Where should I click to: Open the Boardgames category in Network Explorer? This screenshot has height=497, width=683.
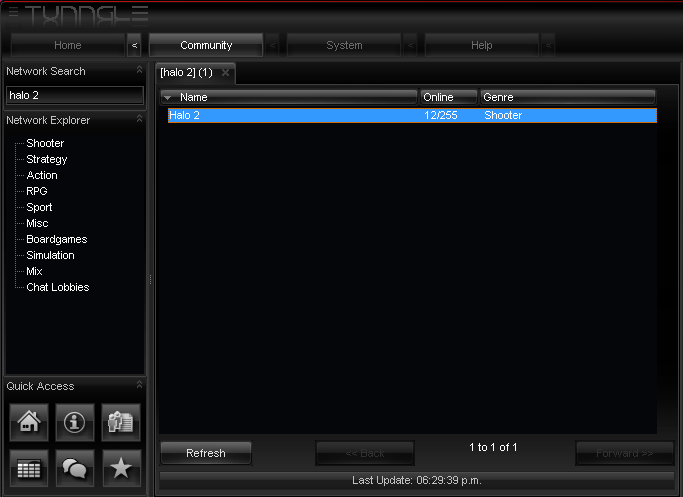pyautogui.click(x=57, y=239)
